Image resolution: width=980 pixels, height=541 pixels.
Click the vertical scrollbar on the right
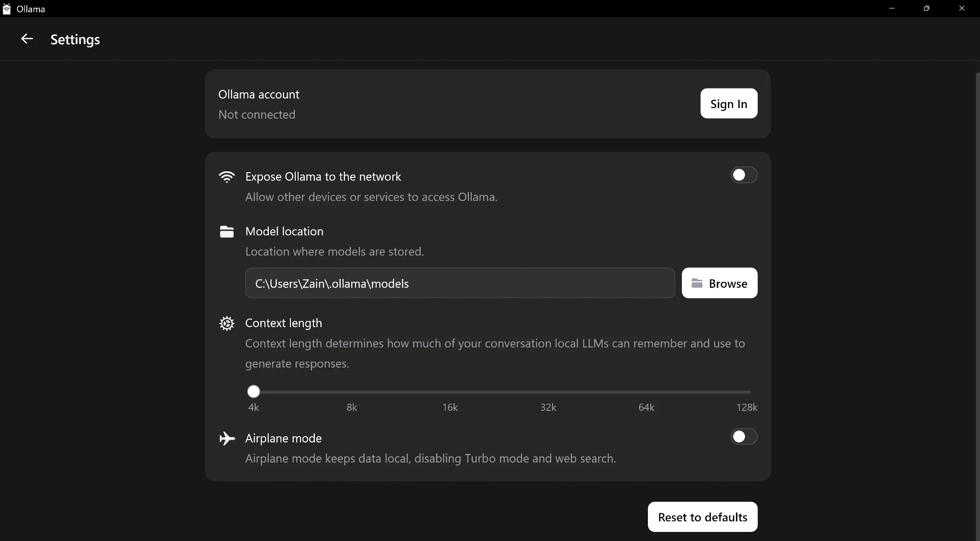pyautogui.click(x=977, y=287)
